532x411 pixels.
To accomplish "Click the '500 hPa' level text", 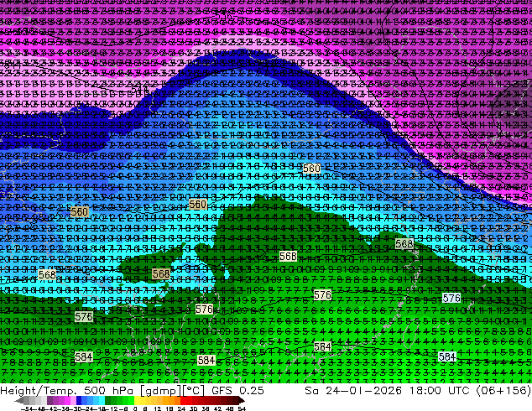I will 109,391.
